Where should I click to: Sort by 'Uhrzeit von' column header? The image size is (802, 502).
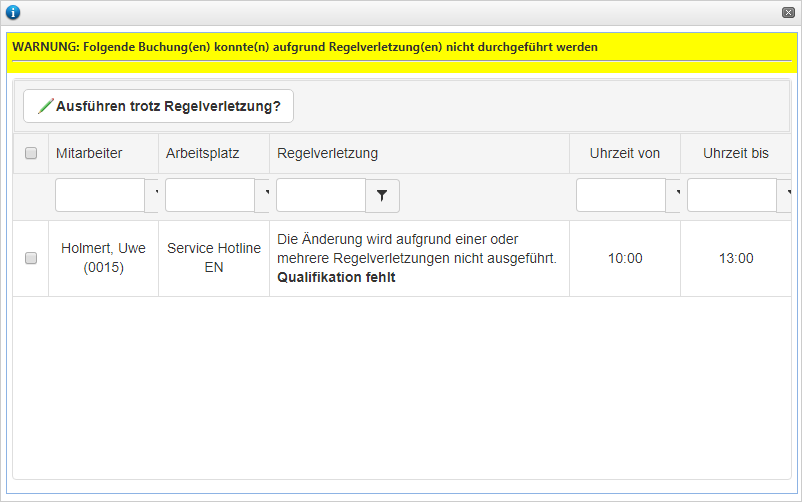point(625,153)
